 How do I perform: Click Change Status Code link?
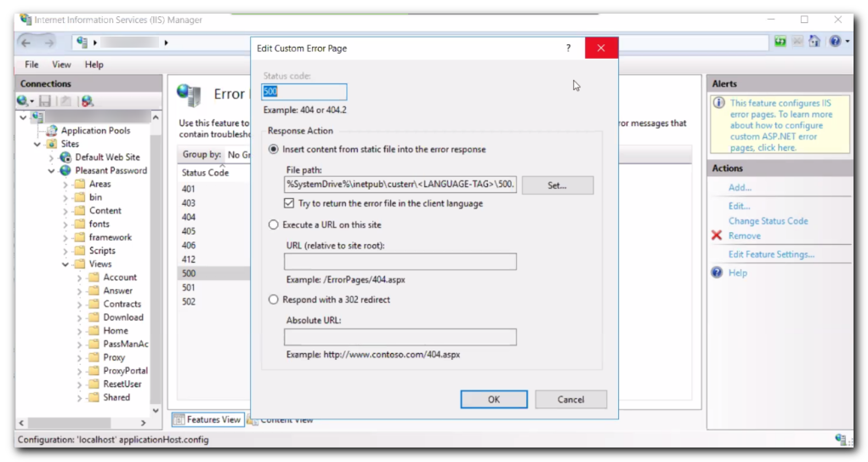(768, 221)
